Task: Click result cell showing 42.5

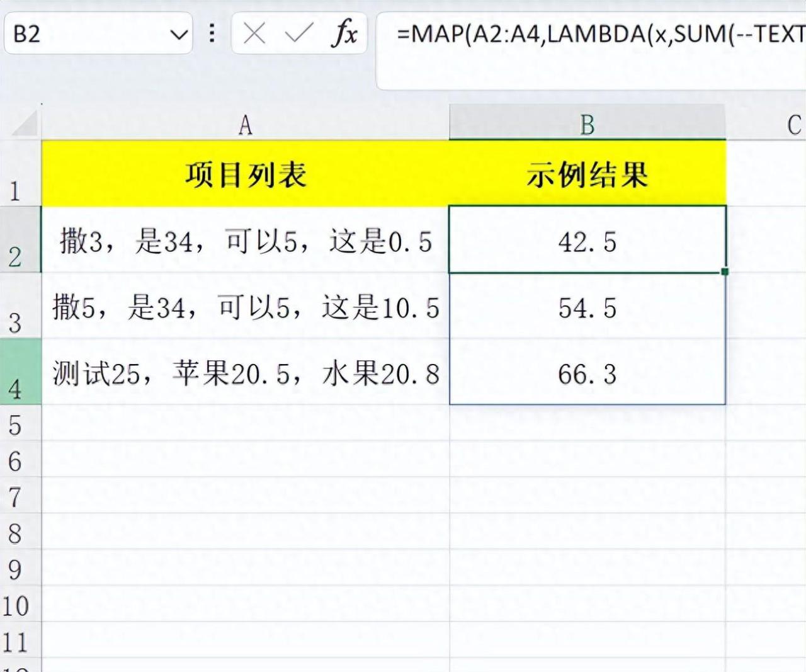Action: click(587, 239)
